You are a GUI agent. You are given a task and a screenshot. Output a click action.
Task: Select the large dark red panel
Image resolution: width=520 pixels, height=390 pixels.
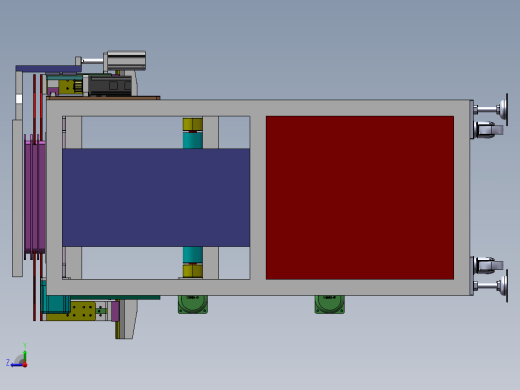click(360, 198)
